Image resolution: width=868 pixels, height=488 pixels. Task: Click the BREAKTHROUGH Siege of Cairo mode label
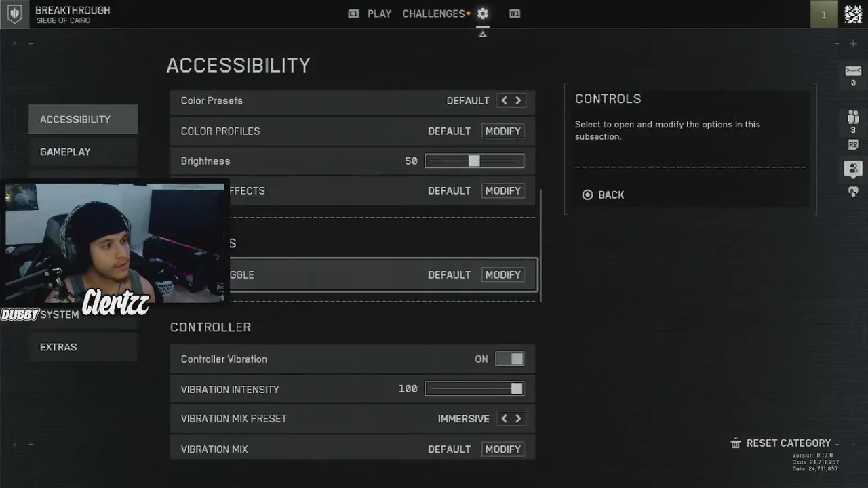(x=73, y=14)
